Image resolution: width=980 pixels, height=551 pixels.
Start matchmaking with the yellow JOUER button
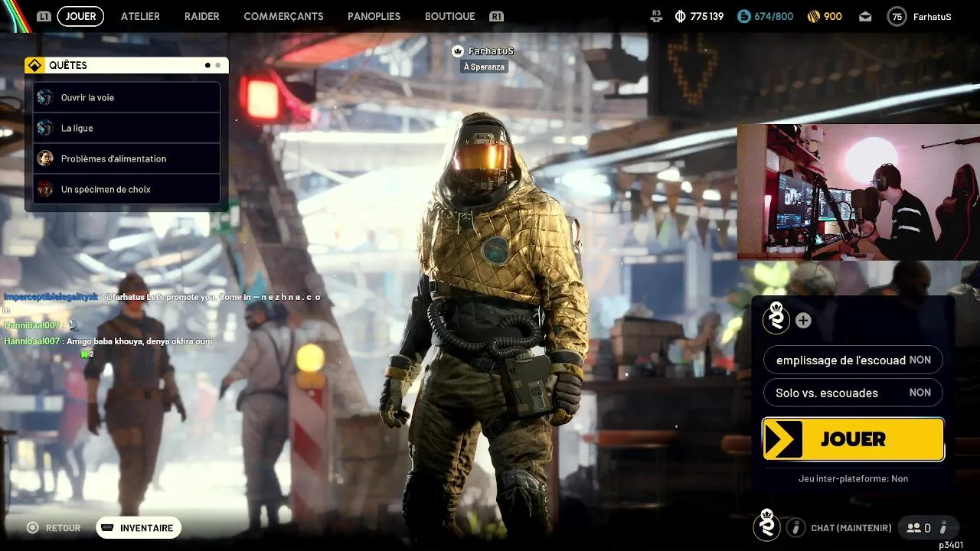coord(853,439)
